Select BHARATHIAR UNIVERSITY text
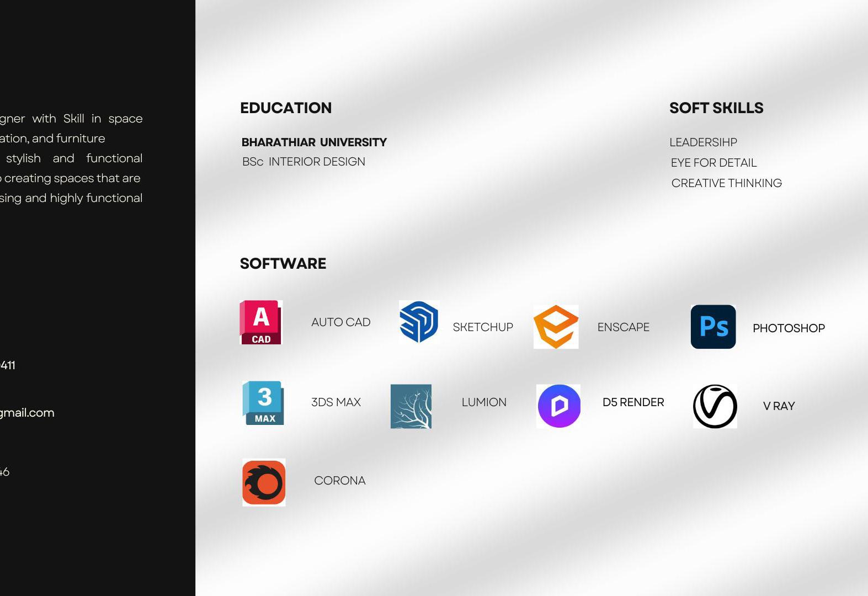 pyautogui.click(x=314, y=142)
